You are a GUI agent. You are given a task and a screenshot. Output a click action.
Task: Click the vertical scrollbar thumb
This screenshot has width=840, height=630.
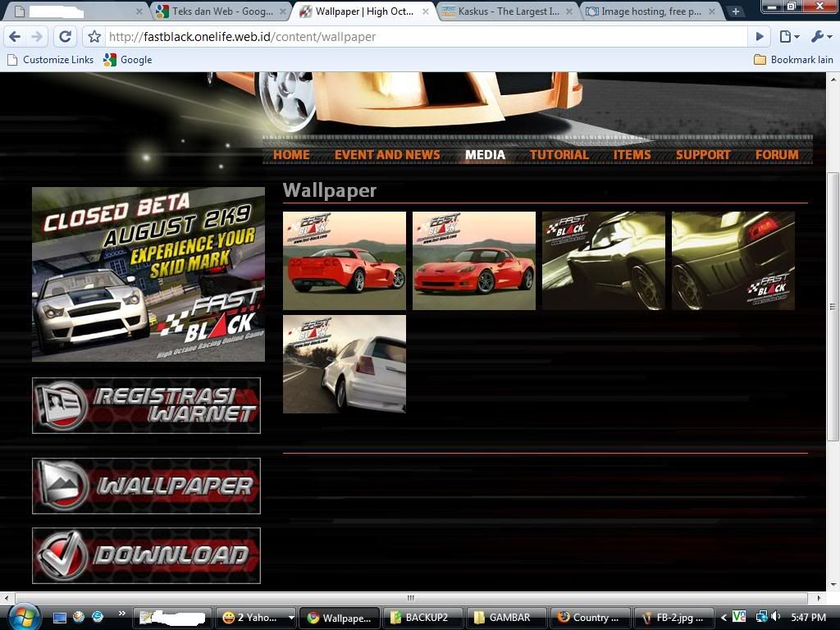pyautogui.click(x=833, y=307)
